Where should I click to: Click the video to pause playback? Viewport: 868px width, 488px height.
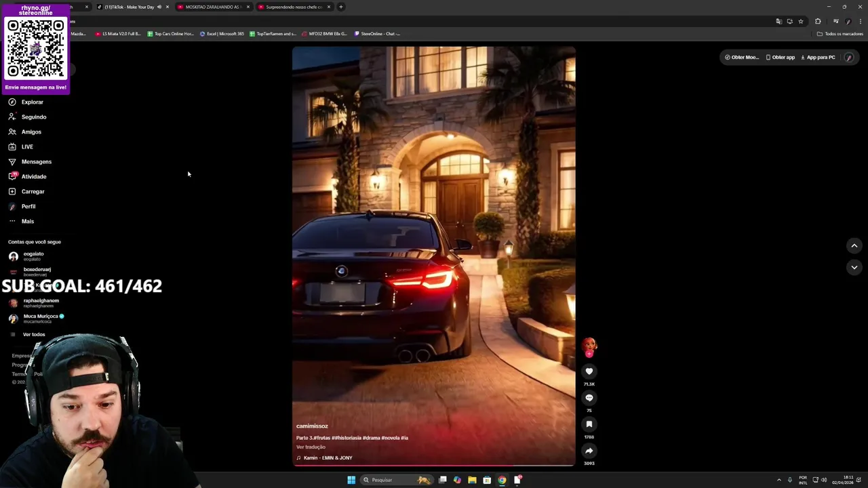tap(434, 256)
